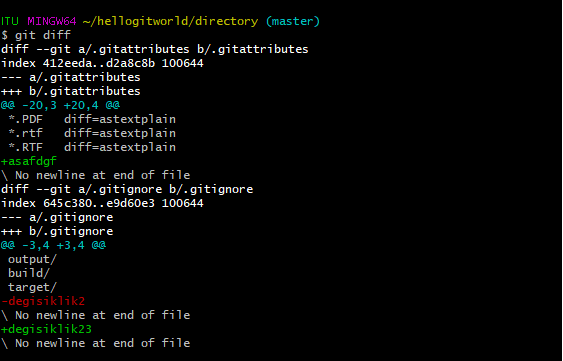The width and height of the screenshot is (563, 361).
Task: Click the (master) branch indicator
Action: [x=293, y=21]
